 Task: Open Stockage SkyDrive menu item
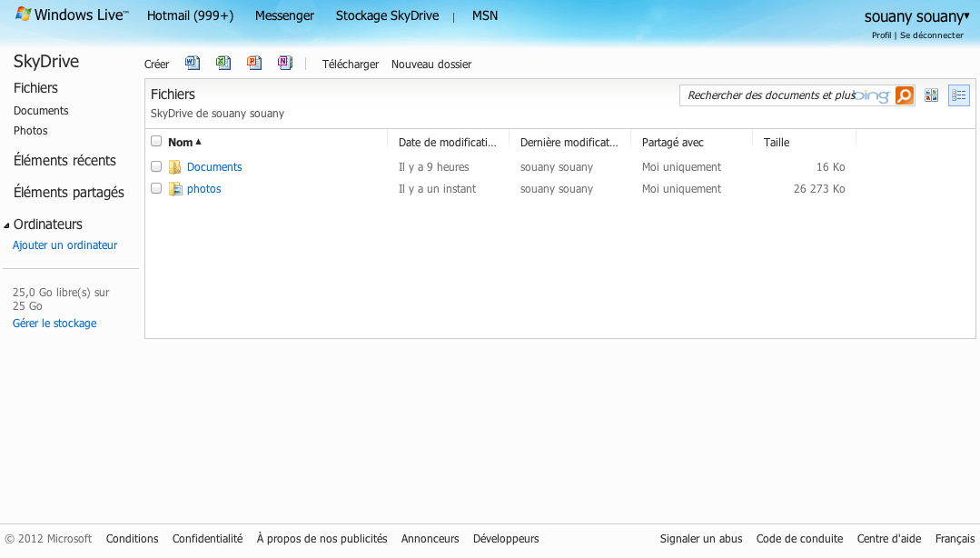tap(388, 15)
